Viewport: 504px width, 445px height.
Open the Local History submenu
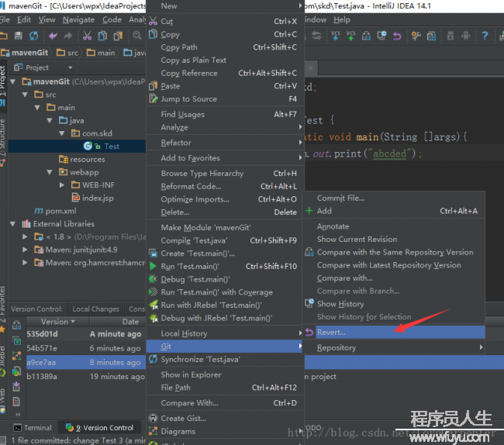point(226,333)
